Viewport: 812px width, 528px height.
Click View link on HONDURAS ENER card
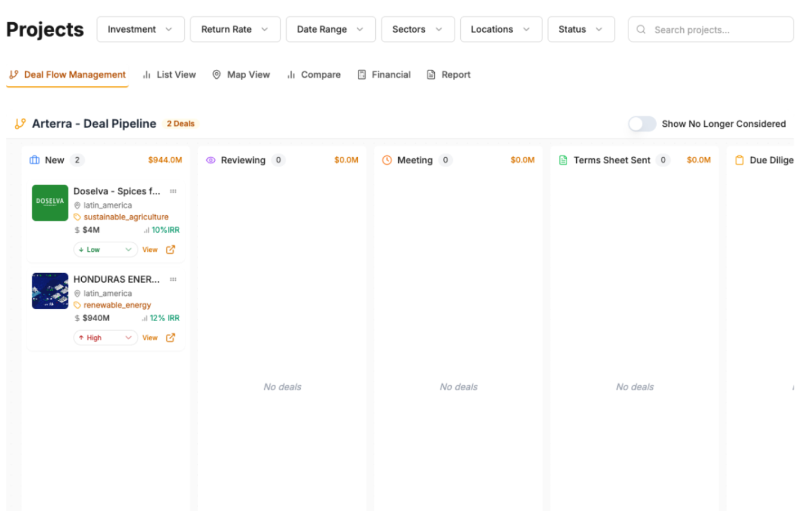[x=150, y=337]
